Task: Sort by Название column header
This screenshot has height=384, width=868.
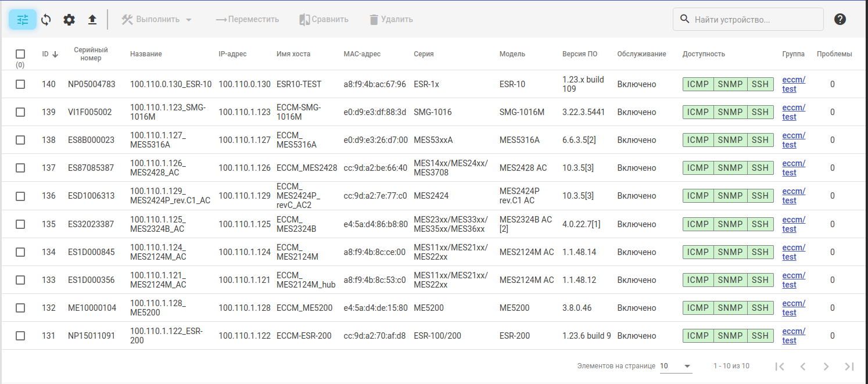Action: click(x=146, y=54)
